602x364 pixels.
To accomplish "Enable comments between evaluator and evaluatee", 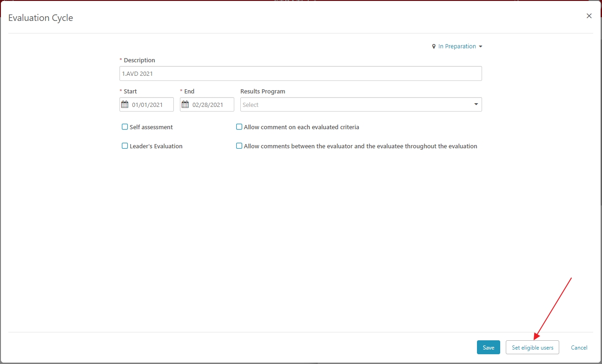I will (239, 146).
